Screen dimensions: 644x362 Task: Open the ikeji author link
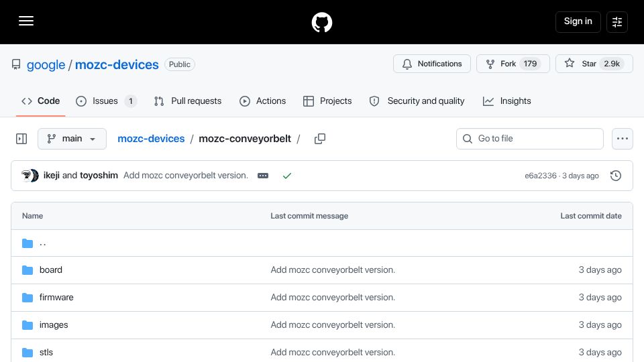52,175
